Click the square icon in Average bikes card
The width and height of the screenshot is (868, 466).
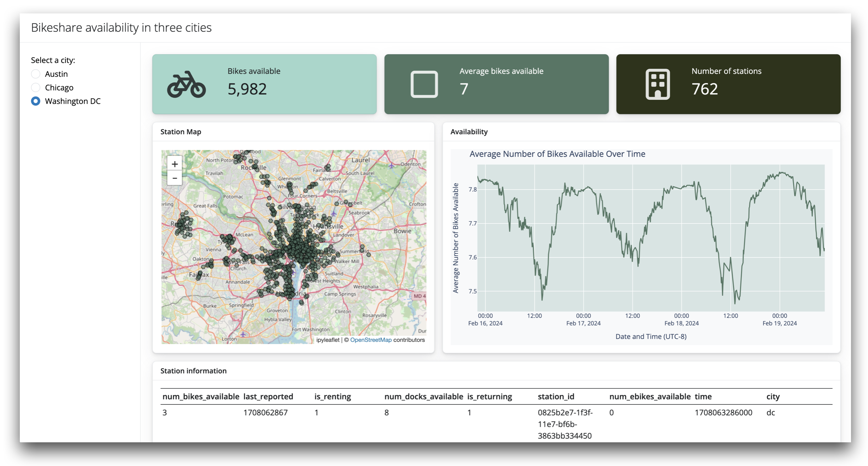point(424,85)
